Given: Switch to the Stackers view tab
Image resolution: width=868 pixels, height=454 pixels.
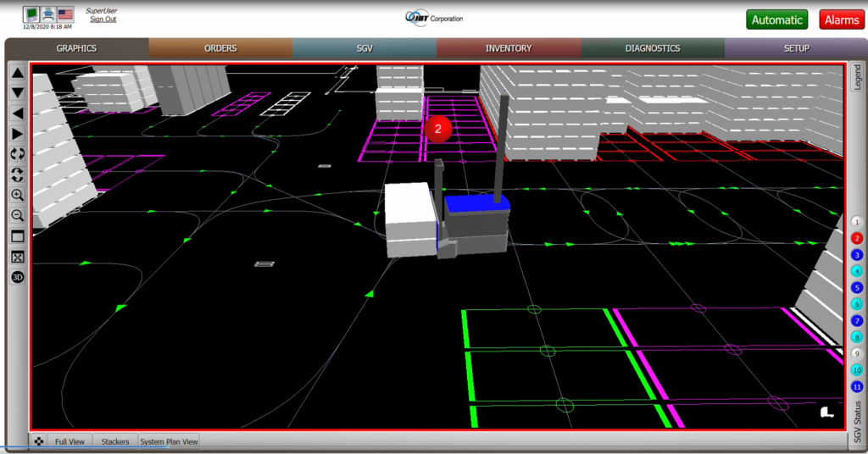Looking at the screenshot, I should tap(115, 441).
